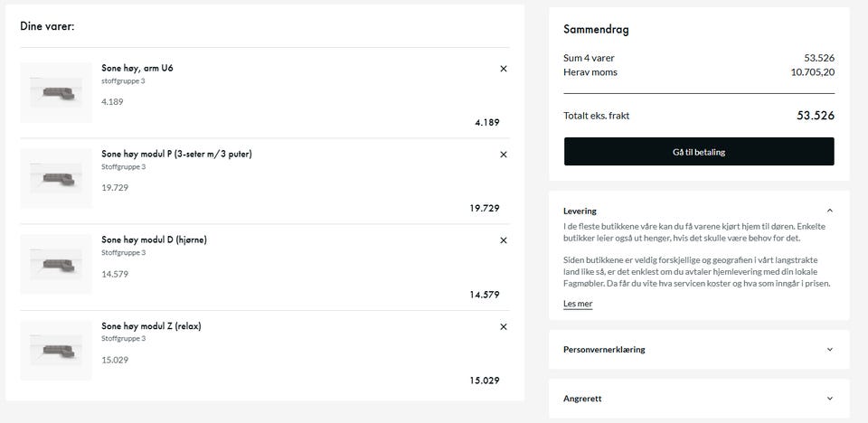Open the Les mer link

[x=578, y=304]
